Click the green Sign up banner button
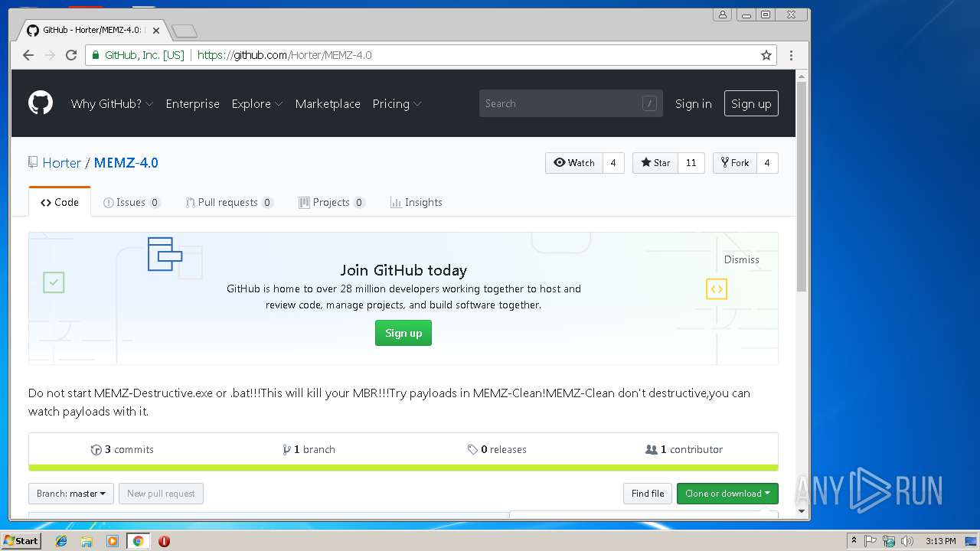Viewport: 980px width, 551px height. coord(403,333)
